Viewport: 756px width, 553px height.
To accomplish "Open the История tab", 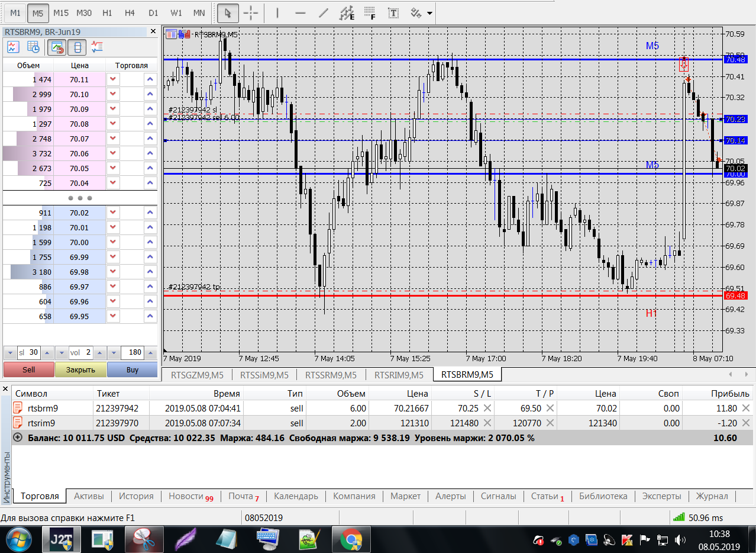I will point(136,496).
